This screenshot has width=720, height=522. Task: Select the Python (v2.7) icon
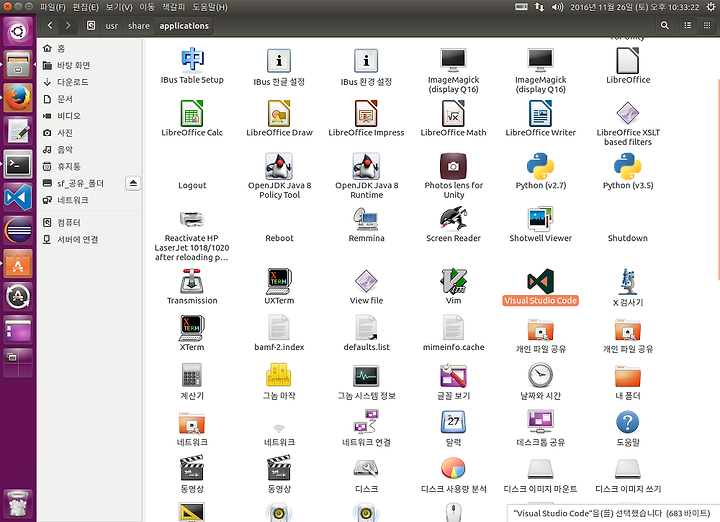pyautogui.click(x=540, y=166)
